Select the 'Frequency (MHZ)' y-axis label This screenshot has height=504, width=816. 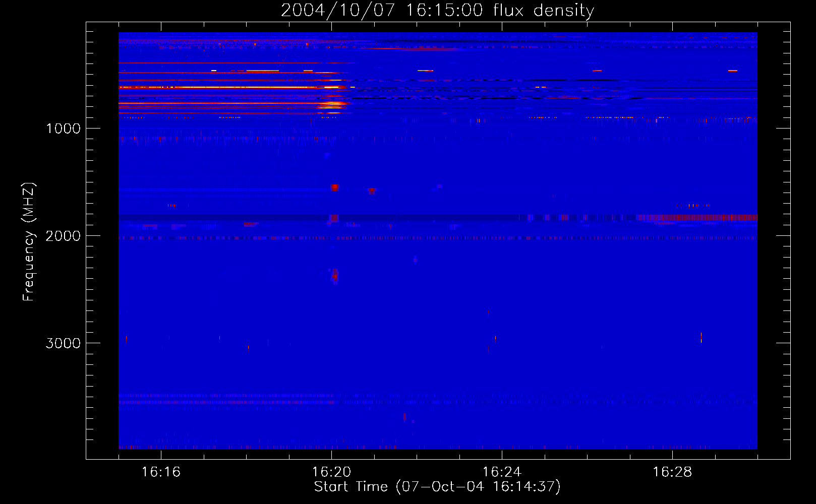[x=29, y=242]
